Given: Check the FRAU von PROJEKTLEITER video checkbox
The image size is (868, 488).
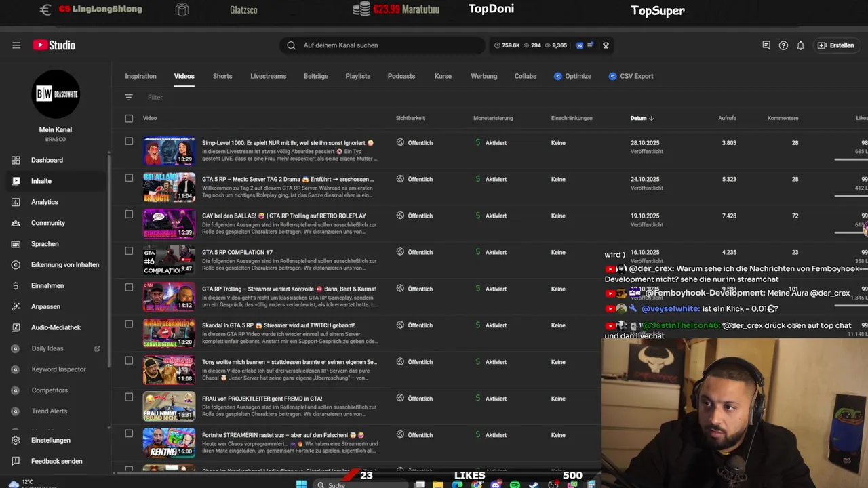Looking at the screenshot, I should click(129, 397).
